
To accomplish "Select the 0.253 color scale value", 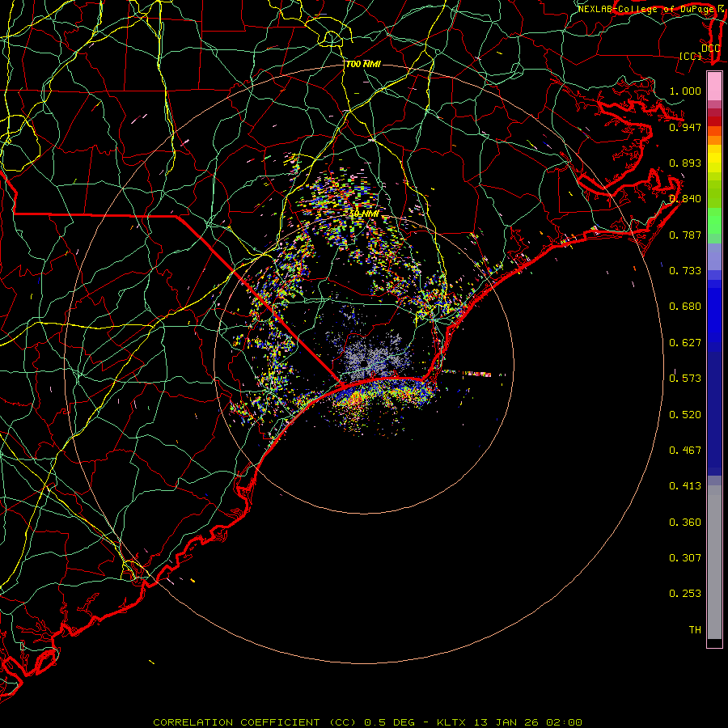I will coord(685,594).
